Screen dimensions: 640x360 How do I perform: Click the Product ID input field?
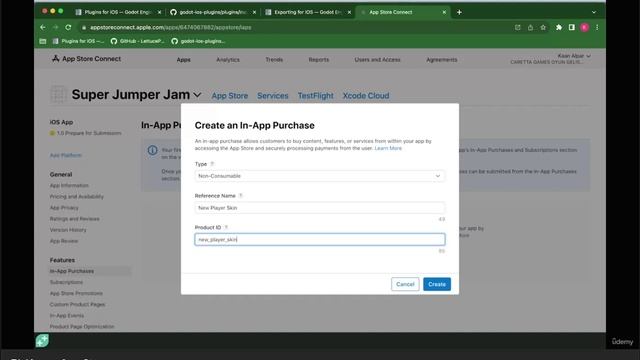pos(320,240)
